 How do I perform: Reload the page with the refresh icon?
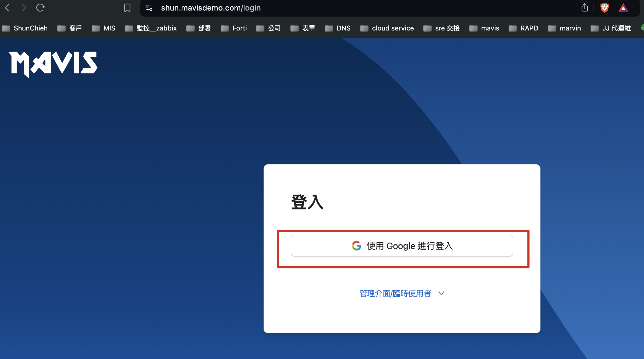(40, 8)
